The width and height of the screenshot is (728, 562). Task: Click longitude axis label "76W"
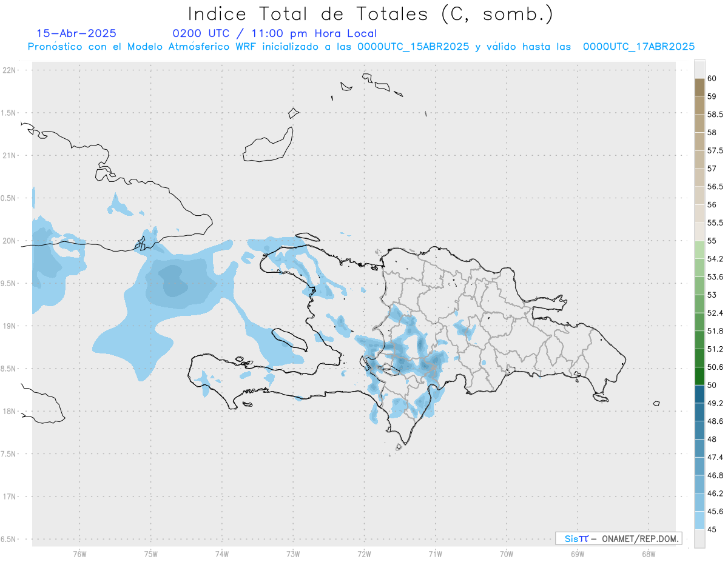click(x=79, y=554)
